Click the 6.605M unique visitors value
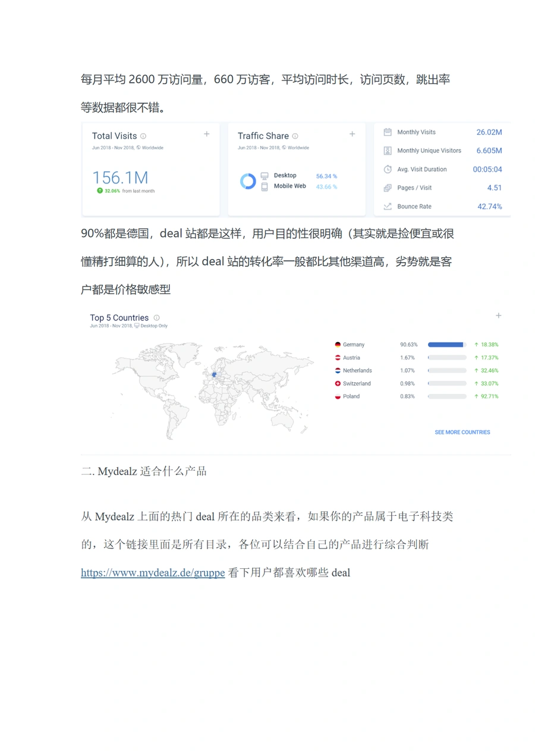Screen dimensions: 535x756 point(489,150)
